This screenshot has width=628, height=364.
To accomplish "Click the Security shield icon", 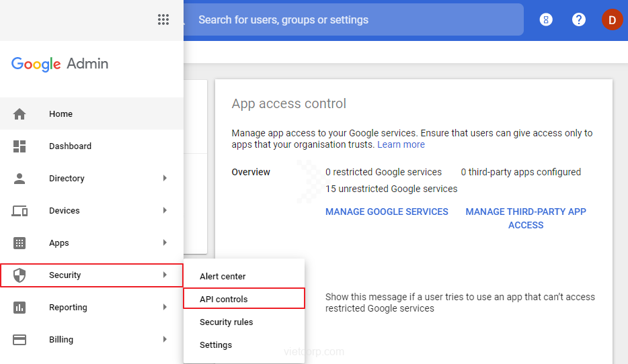I will 19,275.
